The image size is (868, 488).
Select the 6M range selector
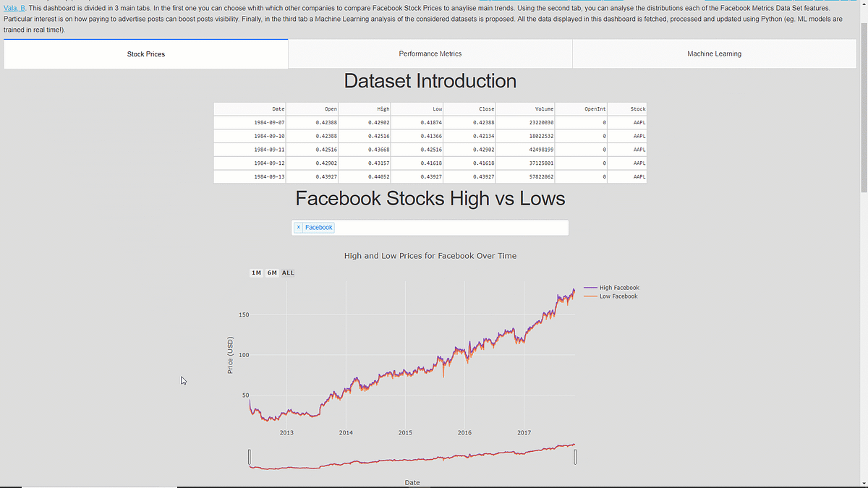click(x=272, y=273)
